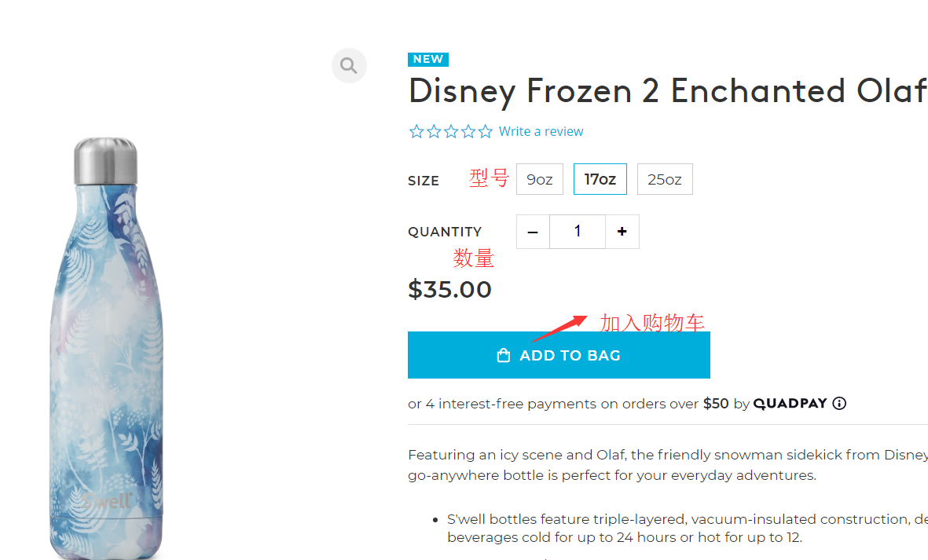
Task: Select the 9oz size option
Action: coord(540,179)
